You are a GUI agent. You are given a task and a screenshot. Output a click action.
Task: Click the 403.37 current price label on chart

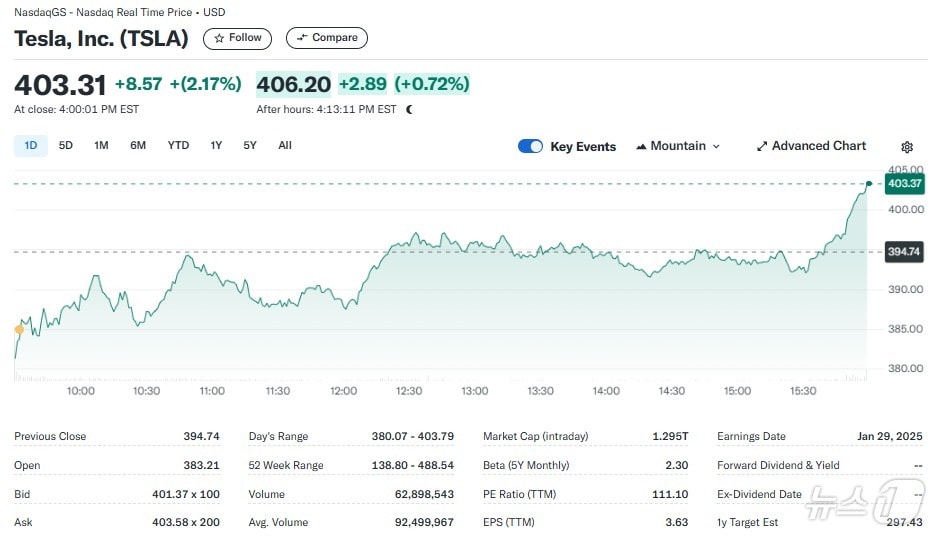904,184
